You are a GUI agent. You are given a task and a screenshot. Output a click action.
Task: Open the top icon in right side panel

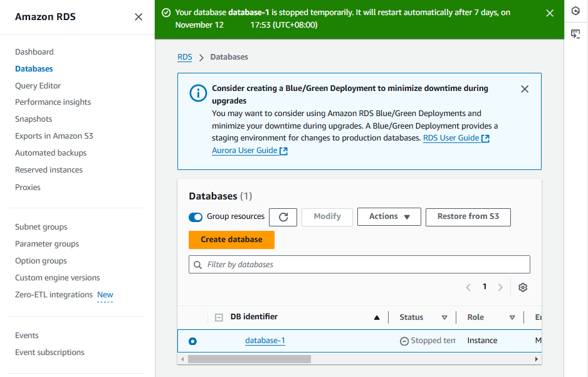coord(575,11)
